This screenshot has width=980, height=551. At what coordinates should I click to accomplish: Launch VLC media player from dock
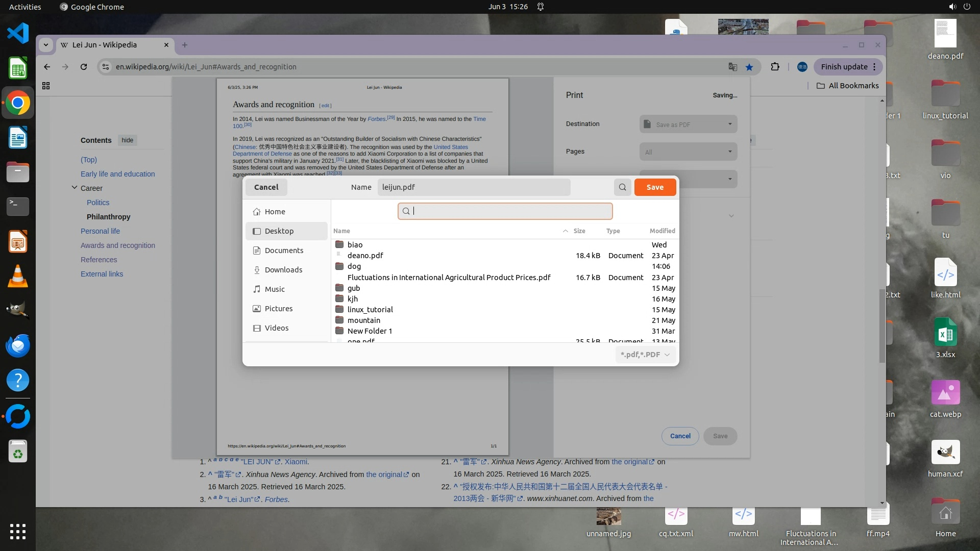click(18, 276)
